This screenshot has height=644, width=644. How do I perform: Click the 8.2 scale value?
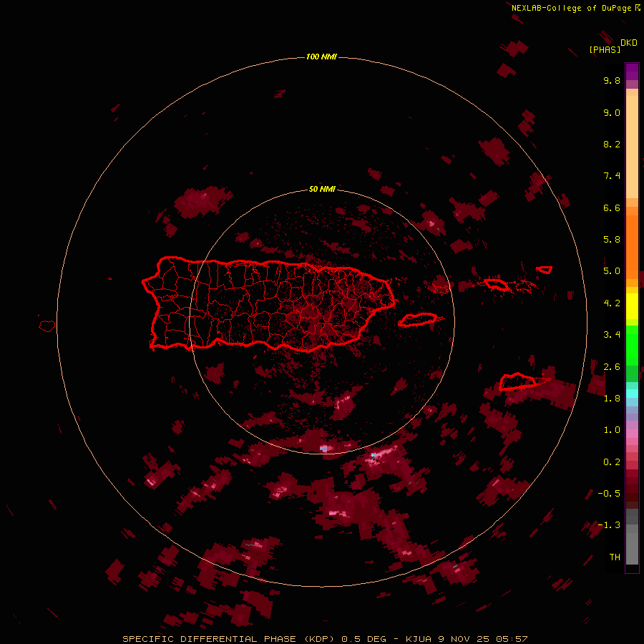[612, 144]
